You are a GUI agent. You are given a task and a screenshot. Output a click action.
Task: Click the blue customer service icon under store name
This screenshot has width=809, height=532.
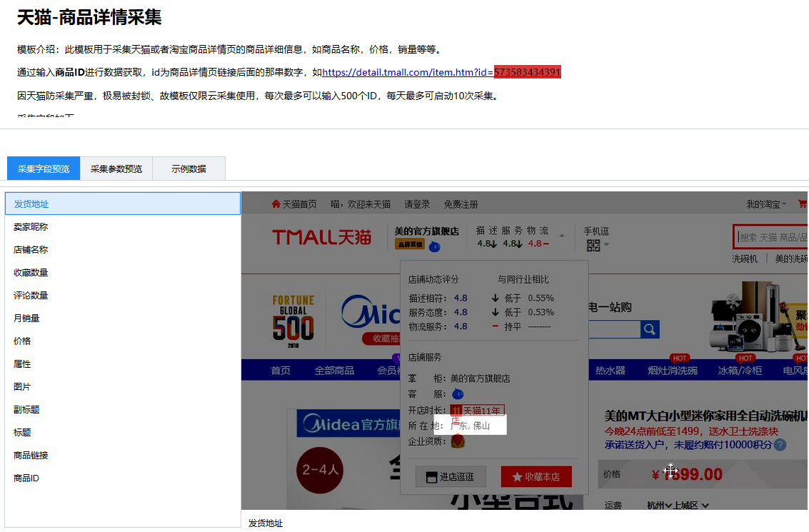(x=434, y=246)
